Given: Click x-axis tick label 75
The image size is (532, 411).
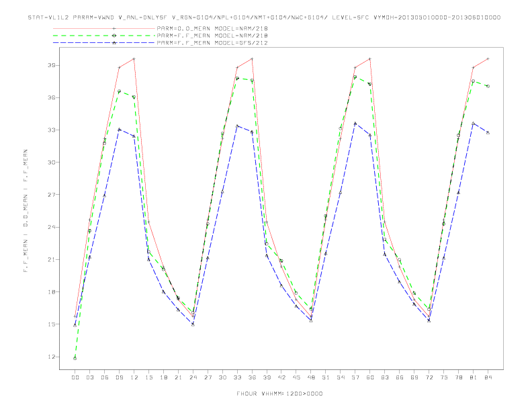Looking at the screenshot, I should [x=444, y=377].
